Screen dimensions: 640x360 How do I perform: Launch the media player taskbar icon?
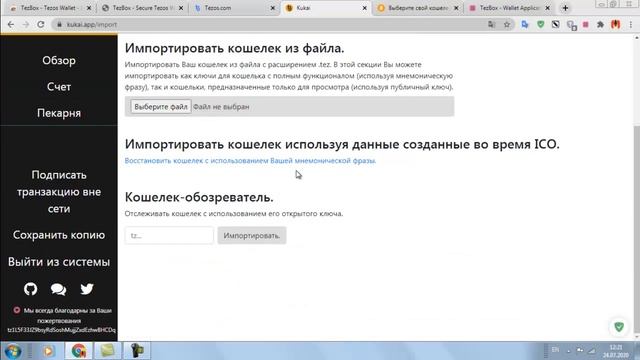click(x=48, y=351)
